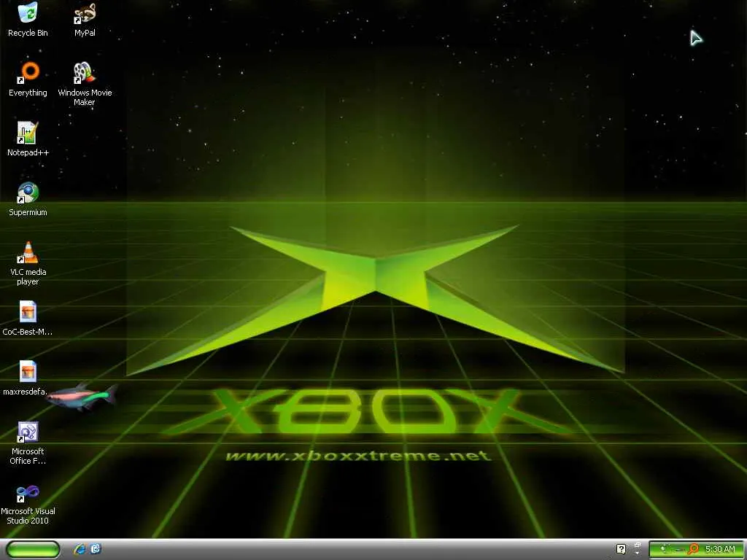747x560 pixels.
Task: Select the Supermium browser shortcut
Action: [28, 199]
